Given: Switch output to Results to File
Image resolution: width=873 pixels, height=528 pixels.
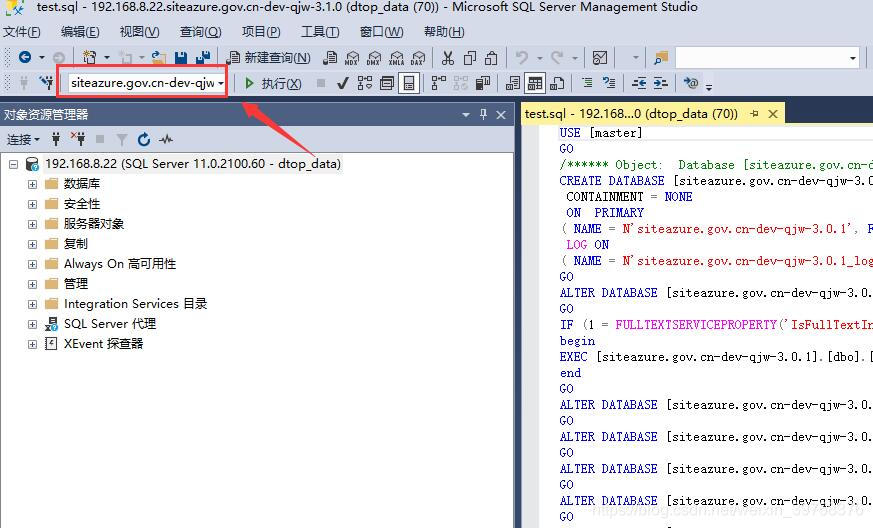Looking at the screenshot, I should [x=557, y=84].
